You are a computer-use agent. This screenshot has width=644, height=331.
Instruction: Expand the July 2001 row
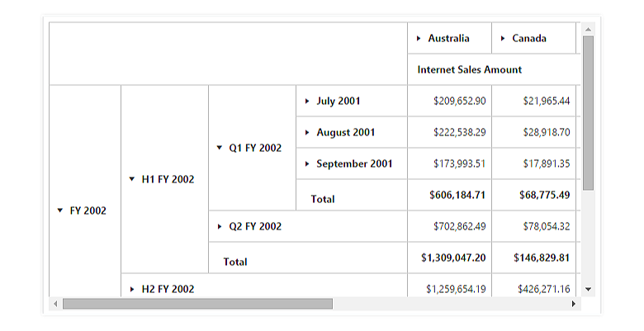(307, 102)
